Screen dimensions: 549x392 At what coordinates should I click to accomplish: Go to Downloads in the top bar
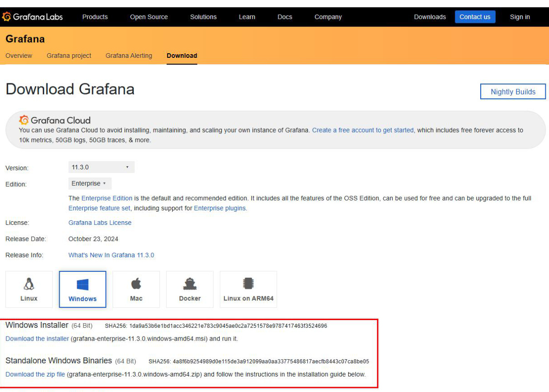pyautogui.click(x=430, y=17)
